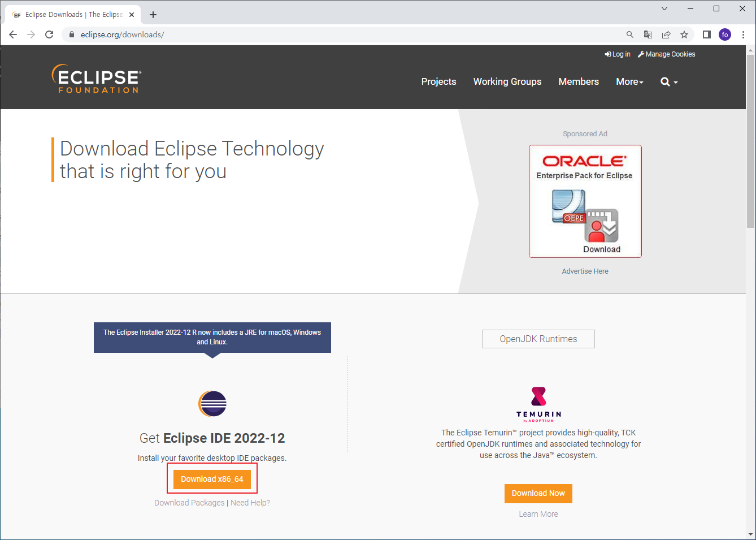Click the Eclipse Foundation logo
Image resolution: width=756 pixels, height=540 pixels.
pyautogui.click(x=97, y=79)
